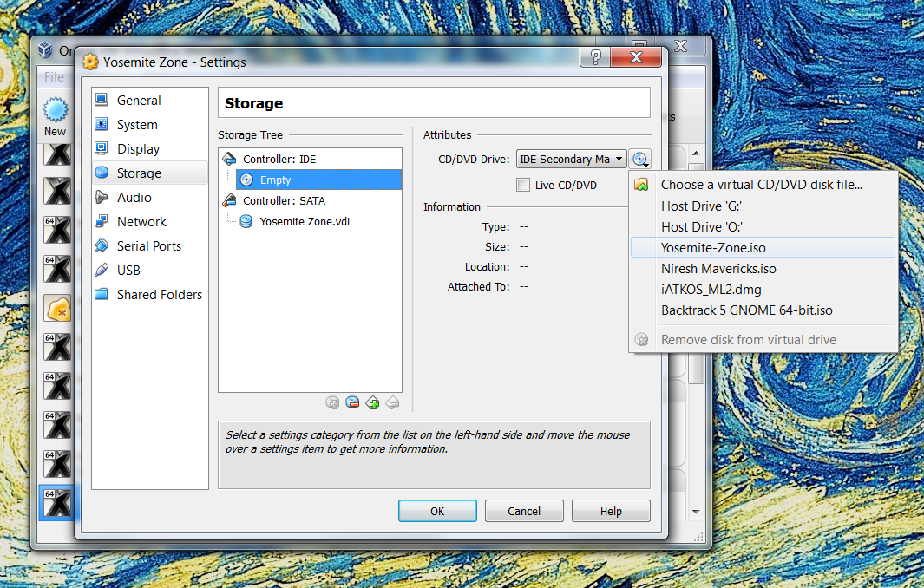
Task: Select Controller: SATA in Storage Tree
Action: point(310,201)
